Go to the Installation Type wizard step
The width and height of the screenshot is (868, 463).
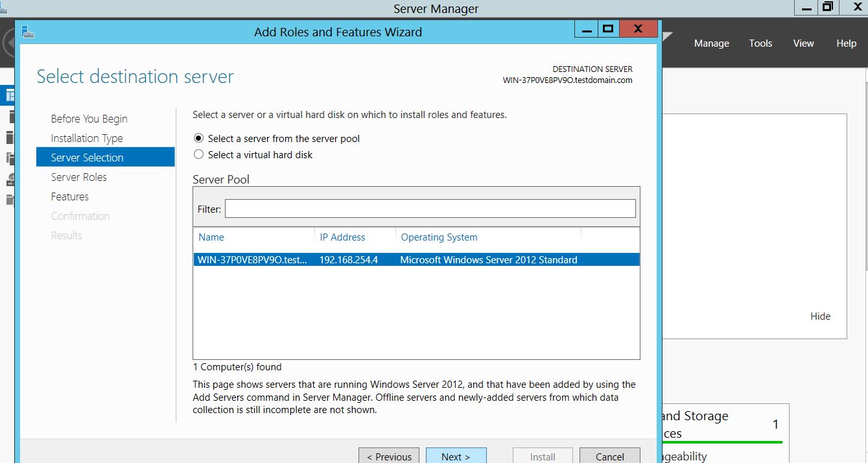pos(87,138)
